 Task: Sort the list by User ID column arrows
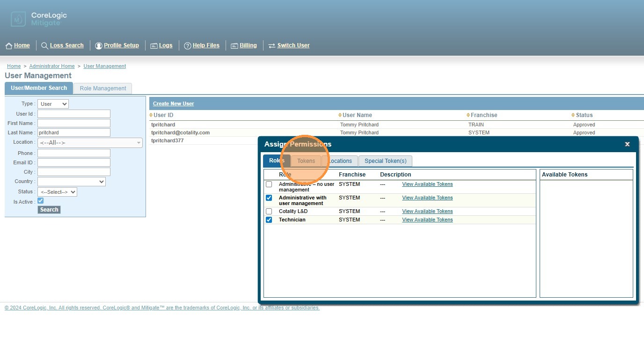point(151,115)
